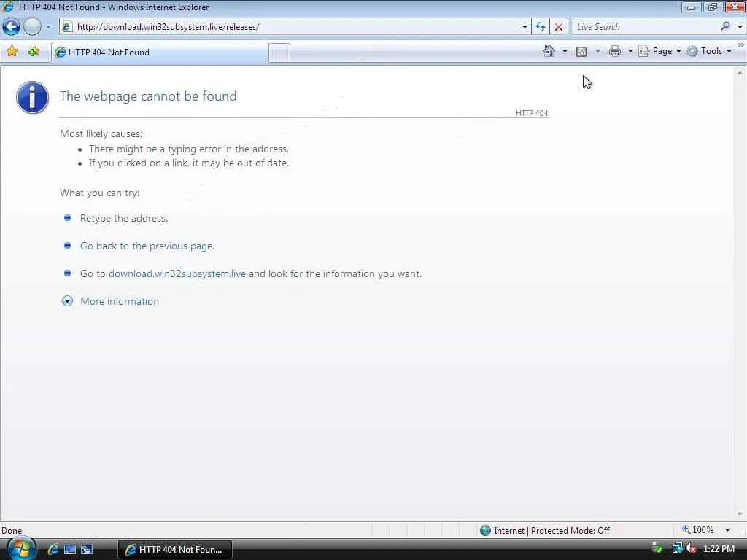Screen dimensions: 747x560
Task: Click the Retype the address text
Action: (124, 218)
